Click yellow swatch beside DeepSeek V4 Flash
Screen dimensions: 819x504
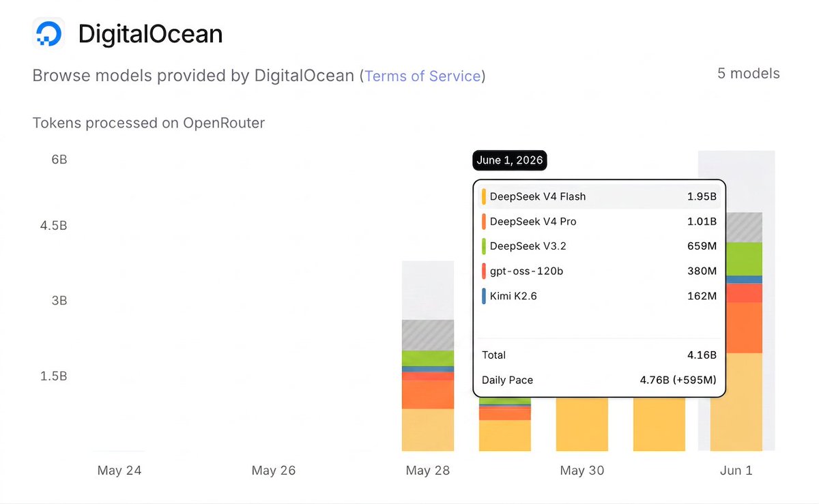484,196
